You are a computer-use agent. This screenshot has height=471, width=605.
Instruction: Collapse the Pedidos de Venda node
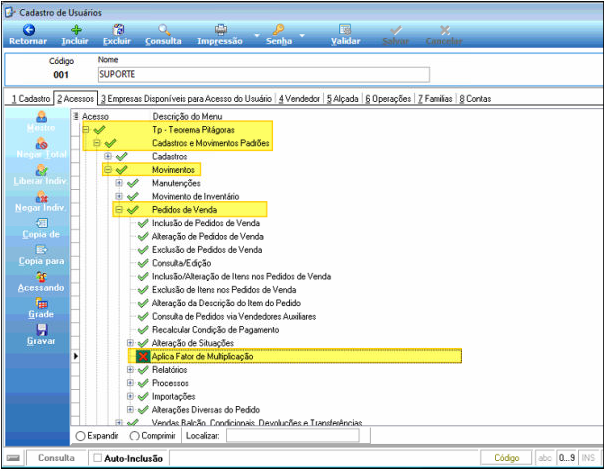[119, 209]
